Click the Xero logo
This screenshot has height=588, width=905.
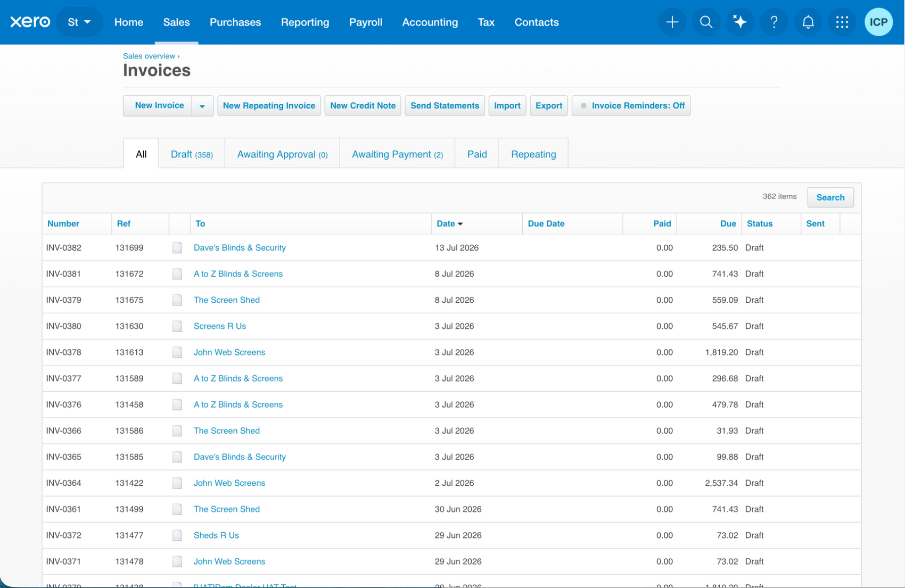30,22
